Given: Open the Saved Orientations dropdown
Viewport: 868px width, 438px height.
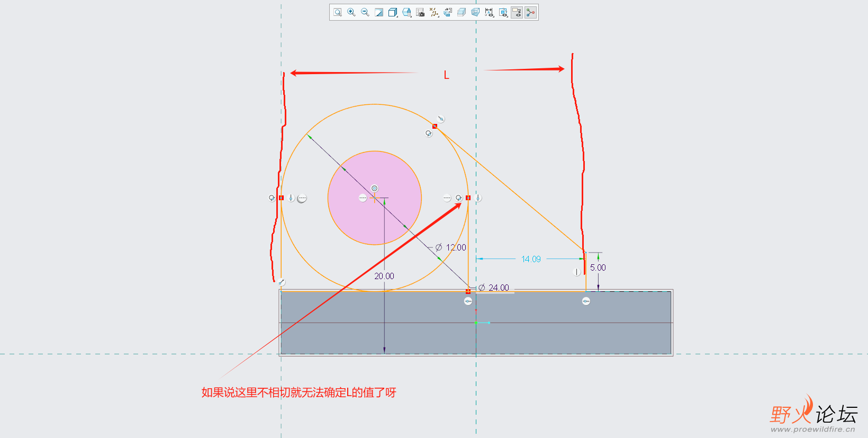Looking at the screenshot, I should [406, 12].
